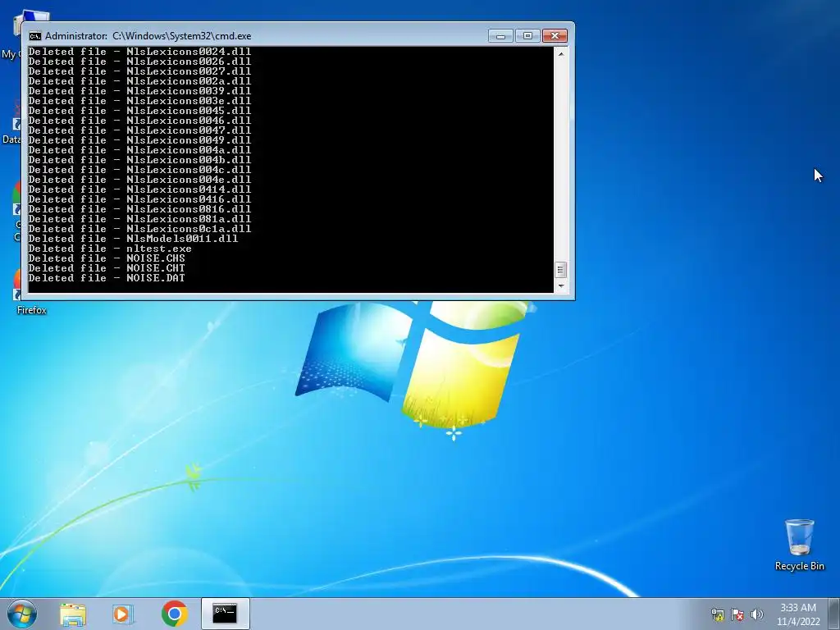Image resolution: width=840 pixels, height=630 pixels.
Task: Click the line 'Deleted file - NlsLexicons003e.dll'
Action: coord(139,101)
